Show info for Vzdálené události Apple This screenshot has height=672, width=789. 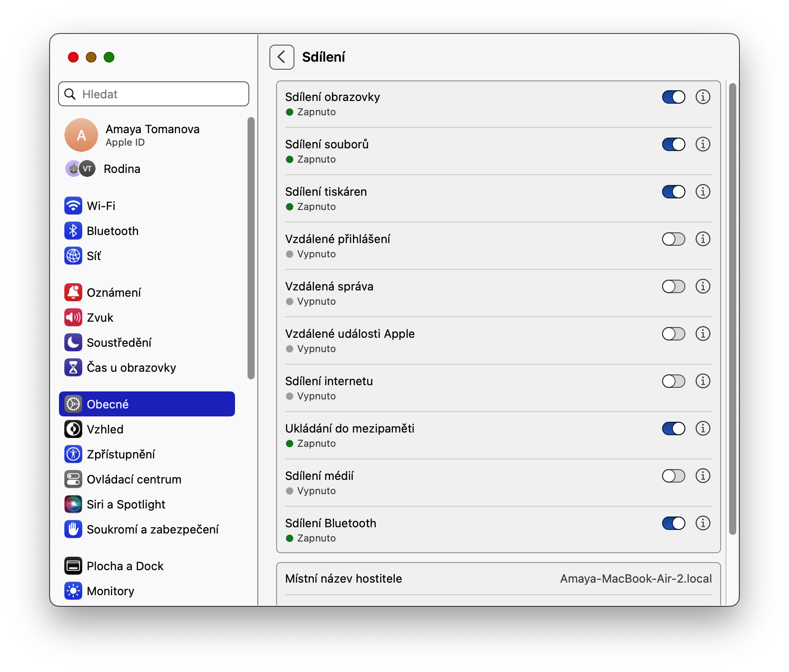703,334
